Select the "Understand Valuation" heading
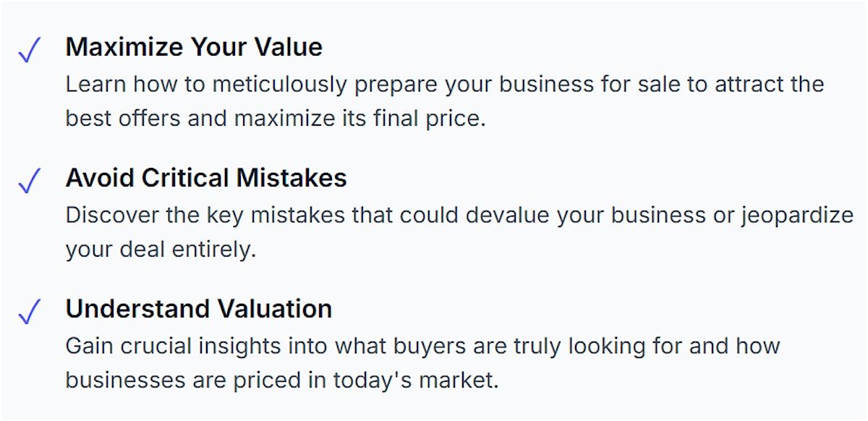The height and width of the screenshot is (421, 868). [199, 309]
